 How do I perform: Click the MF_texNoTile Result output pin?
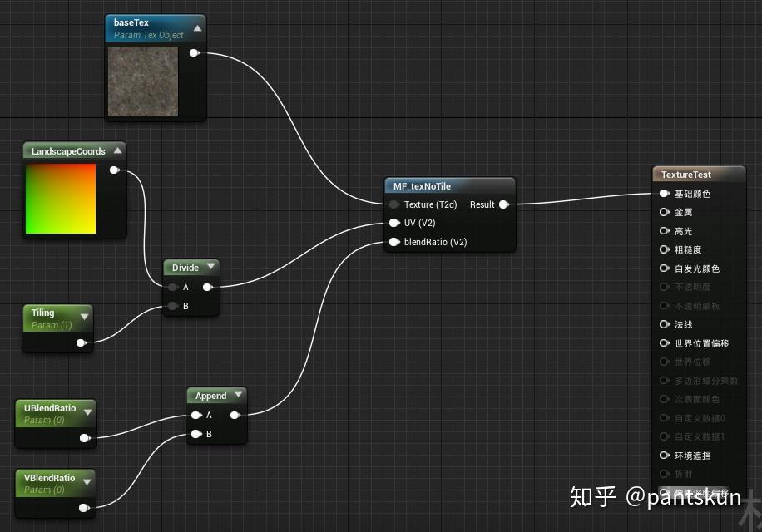coord(504,204)
